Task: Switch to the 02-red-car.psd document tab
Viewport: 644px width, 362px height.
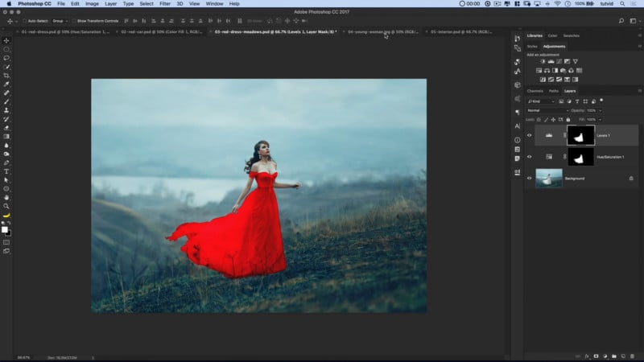Action: (x=162, y=31)
